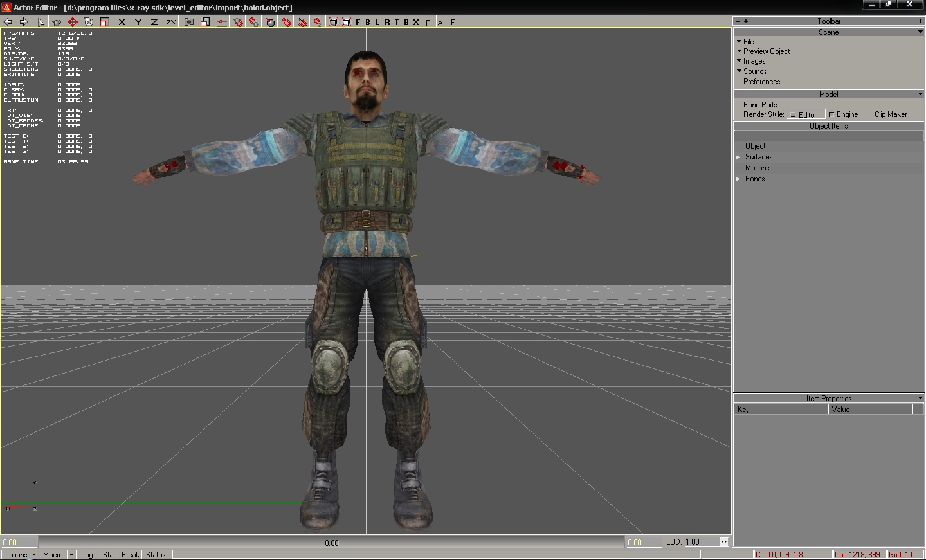Expand all panels with plus button
The image size is (926, 560).
tap(746, 21)
